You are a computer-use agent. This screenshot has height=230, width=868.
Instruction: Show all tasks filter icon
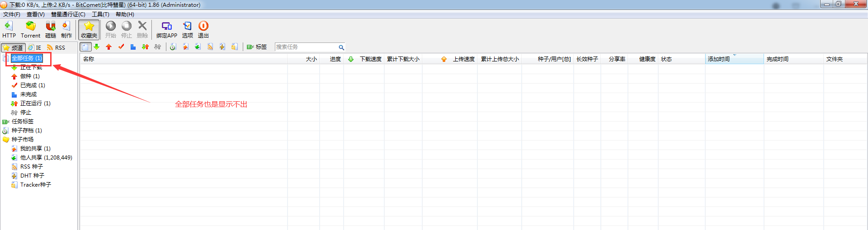click(85, 47)
